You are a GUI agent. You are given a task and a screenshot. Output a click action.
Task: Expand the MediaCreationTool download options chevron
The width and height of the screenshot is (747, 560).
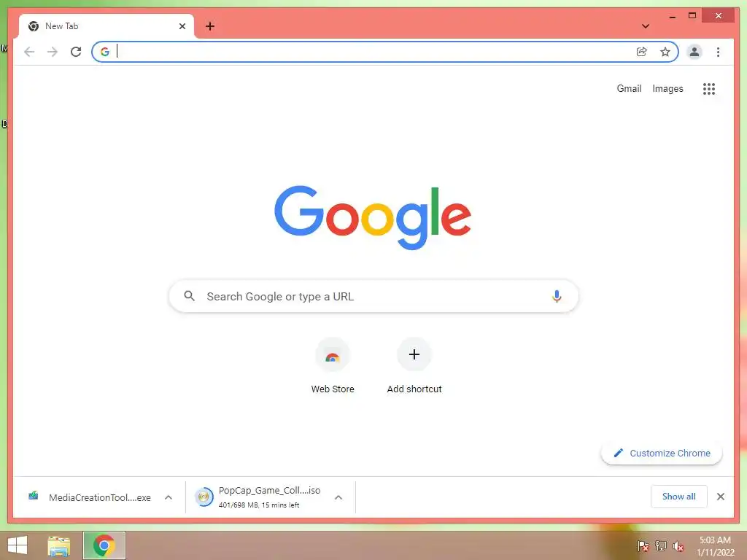point(169,497)
